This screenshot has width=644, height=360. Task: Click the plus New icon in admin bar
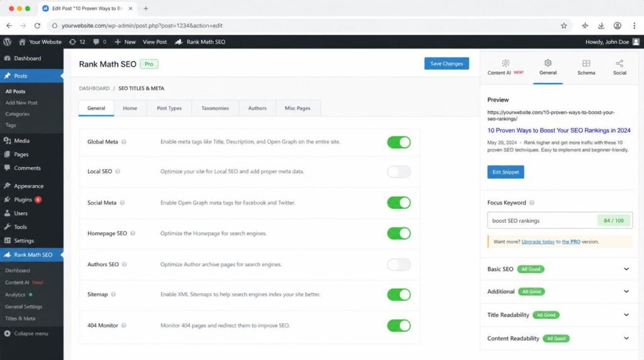click(x=118, y=42)
